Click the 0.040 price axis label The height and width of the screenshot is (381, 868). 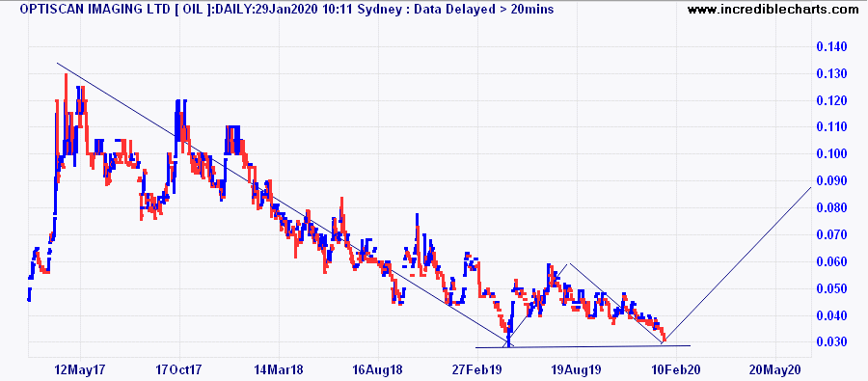[832, 316]
